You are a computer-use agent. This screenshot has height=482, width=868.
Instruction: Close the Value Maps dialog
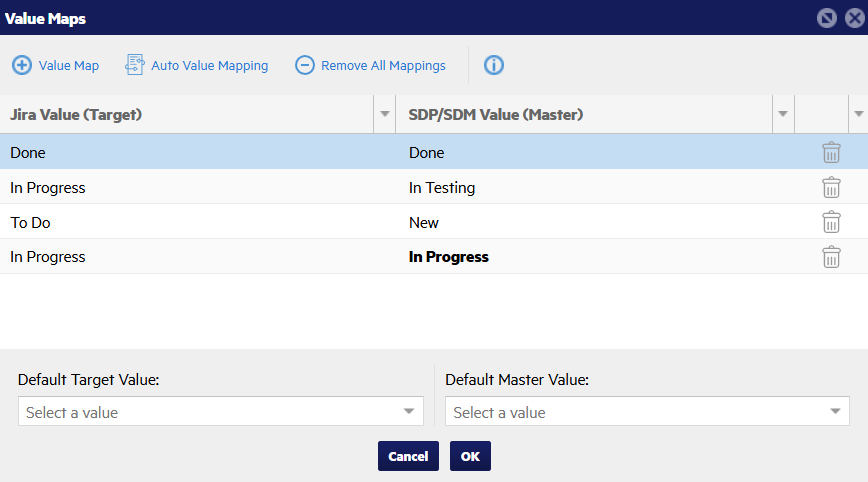pyautogui.click(x=851, y=17)
